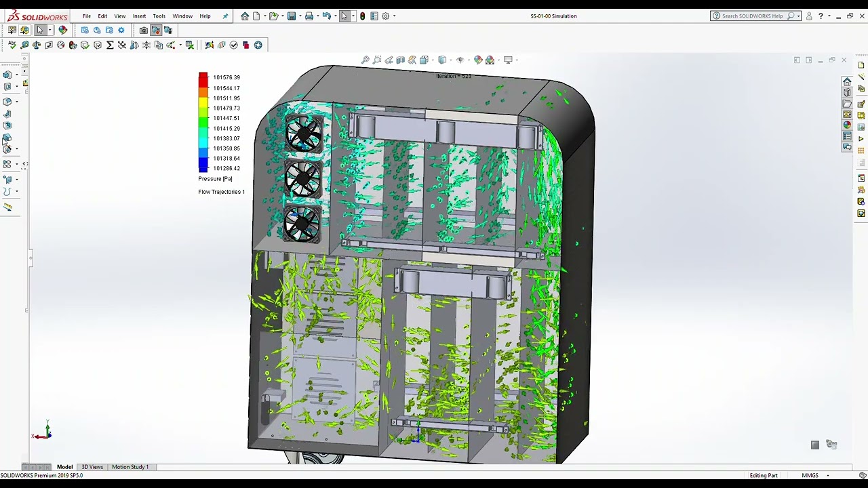Switch to the 3D Views tab
This screenshot has height=488, width=868.
pyautogui.click(x=92, y=467)
